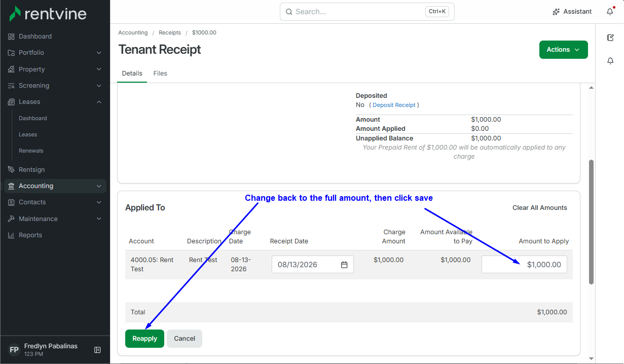Viewport: 624px width, 364px height.
Task: Click the Applied To section heading
Action: [145, 208]
